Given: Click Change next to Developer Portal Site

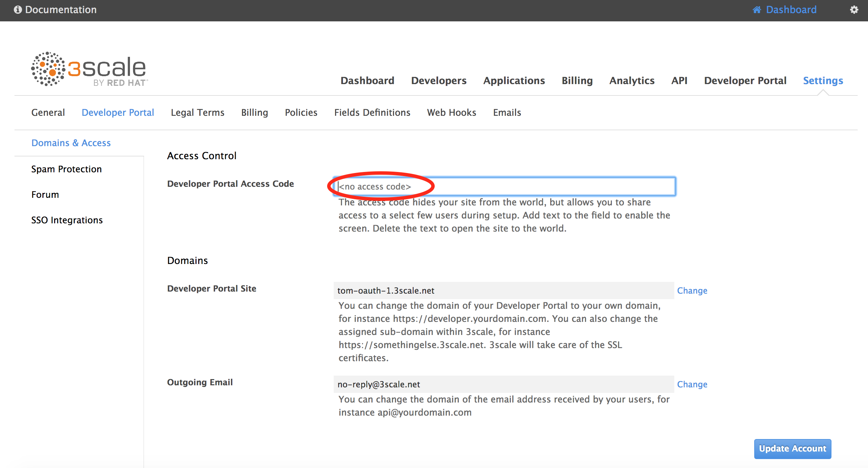Looking at the screenshot, I should 692,291.
